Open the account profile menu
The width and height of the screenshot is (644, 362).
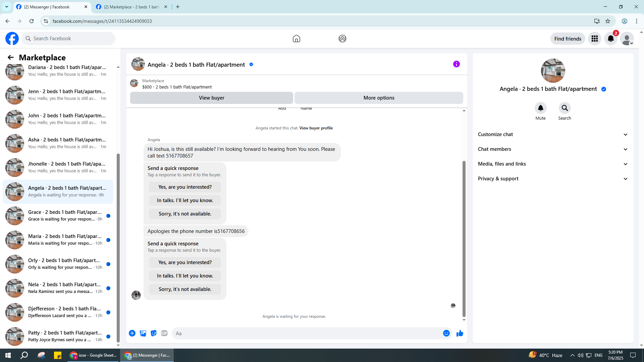(627, 39)
